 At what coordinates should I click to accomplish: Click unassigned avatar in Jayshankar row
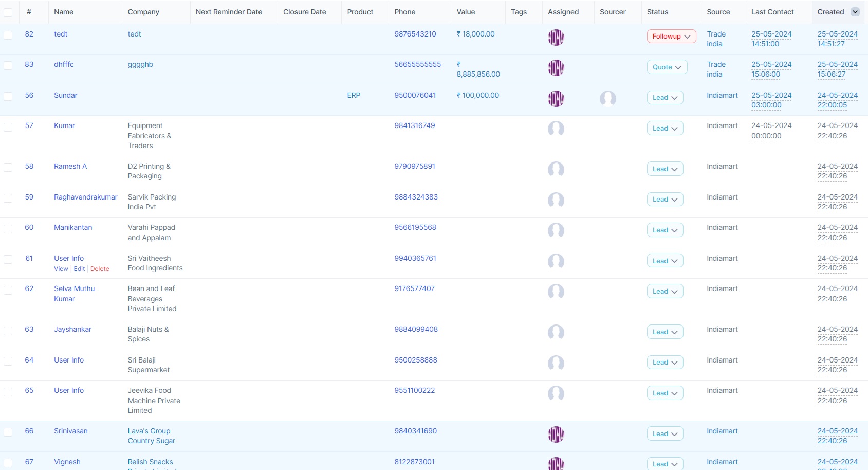pos(556,333)
